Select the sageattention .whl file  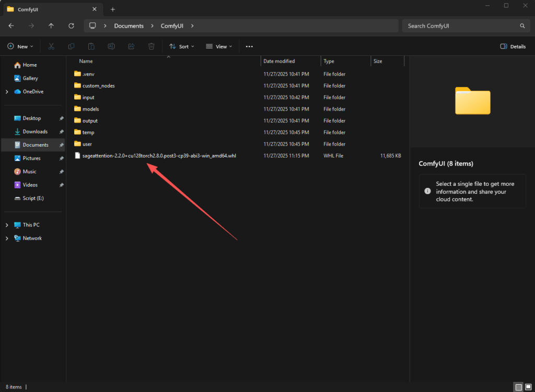[x=159, y=156]
